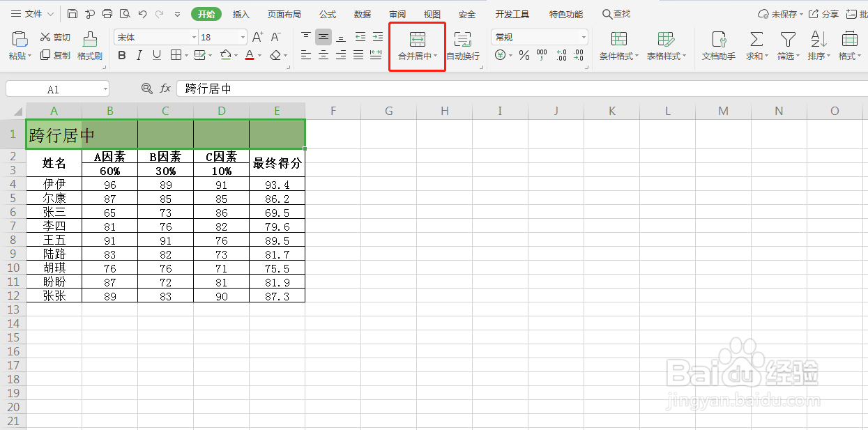Align text right horizontally
Screen dimensions: 868x430
pyautogui.click(x=341, y=55)
